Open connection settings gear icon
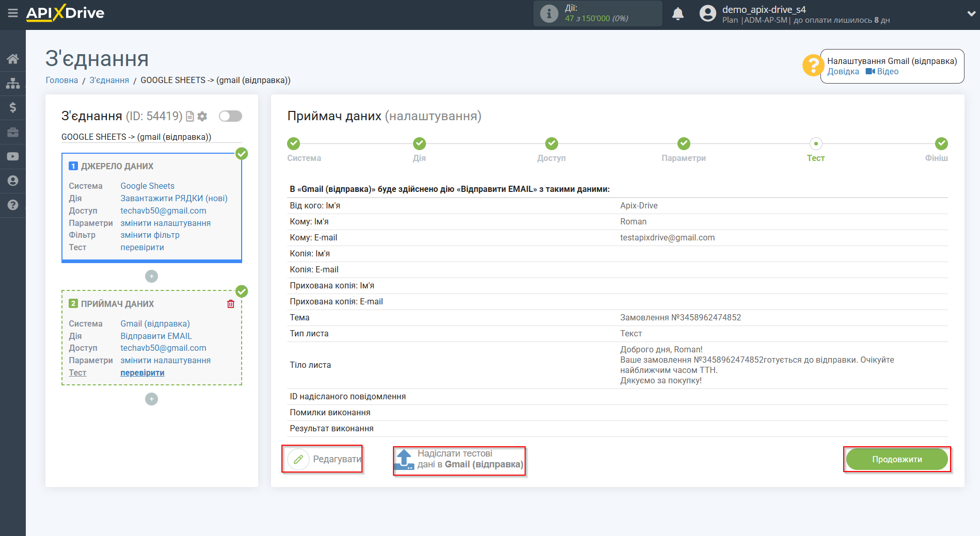The height and width of the screenshot is (536, 980). pos(202,117)
